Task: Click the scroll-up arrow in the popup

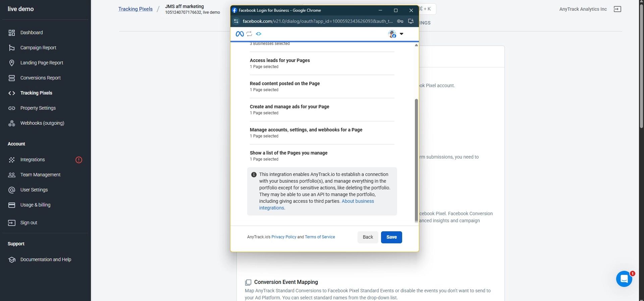Action: pyautogui.click(x=416, y=45)
